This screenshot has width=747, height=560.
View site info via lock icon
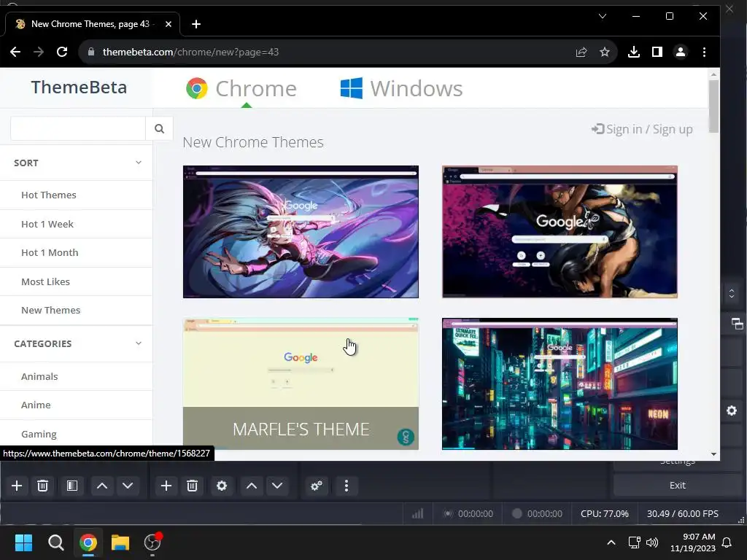click(x=91, y=52)
